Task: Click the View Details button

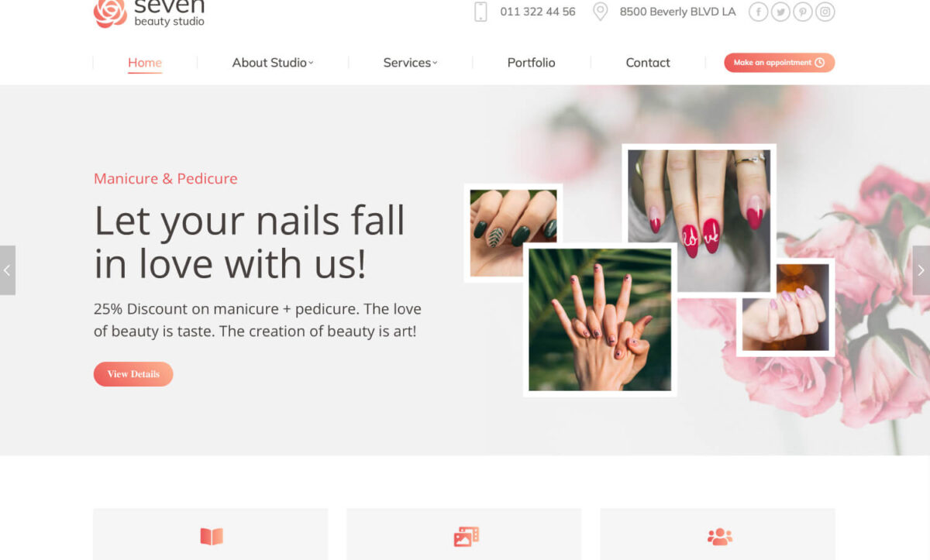Action: coord(133,374)
